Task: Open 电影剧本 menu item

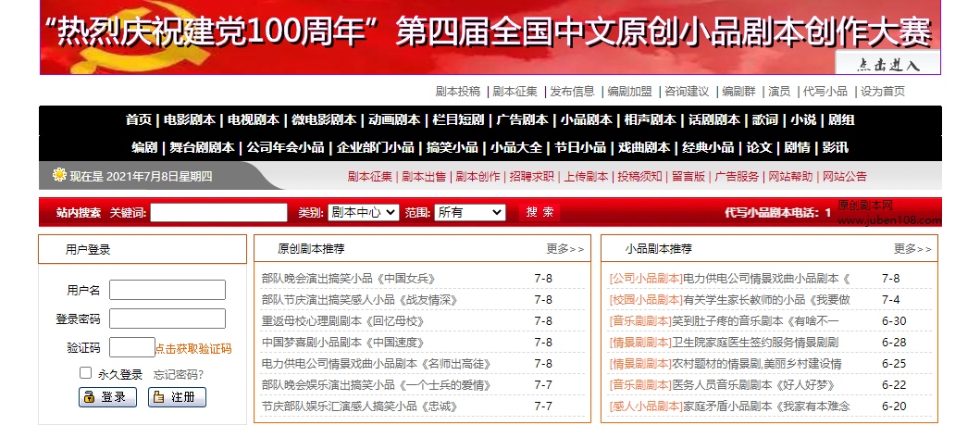Action: coord(190,119)
